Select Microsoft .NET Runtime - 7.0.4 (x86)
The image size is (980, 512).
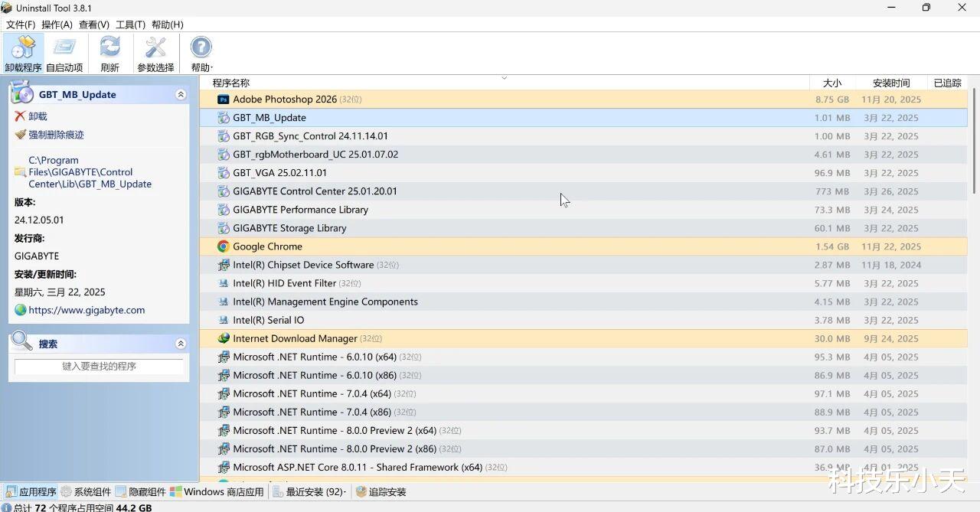coord(583,412)
